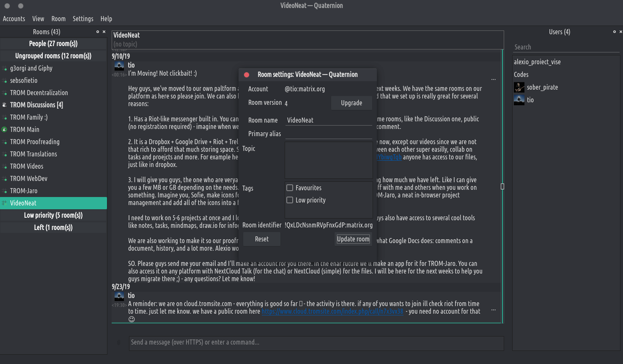Close the Room settings dialog via red dot
This screenshot has width=623, height=364.
pyautogui.click(x=247, y=75)
